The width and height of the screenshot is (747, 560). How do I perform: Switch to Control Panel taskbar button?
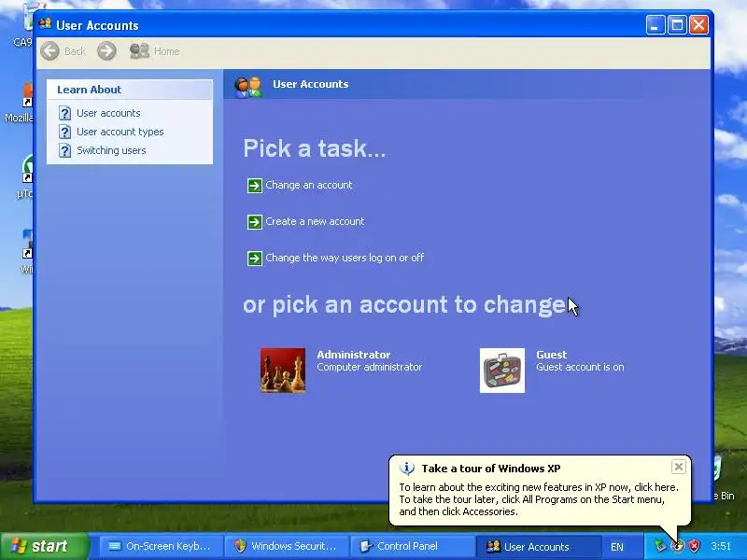pos(412,546)
